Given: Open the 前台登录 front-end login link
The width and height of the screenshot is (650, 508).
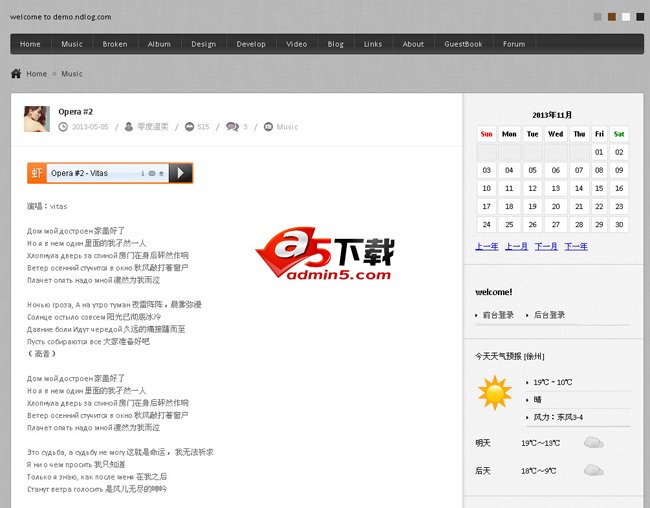Looking at the screenshot, I should pos(498,315).
